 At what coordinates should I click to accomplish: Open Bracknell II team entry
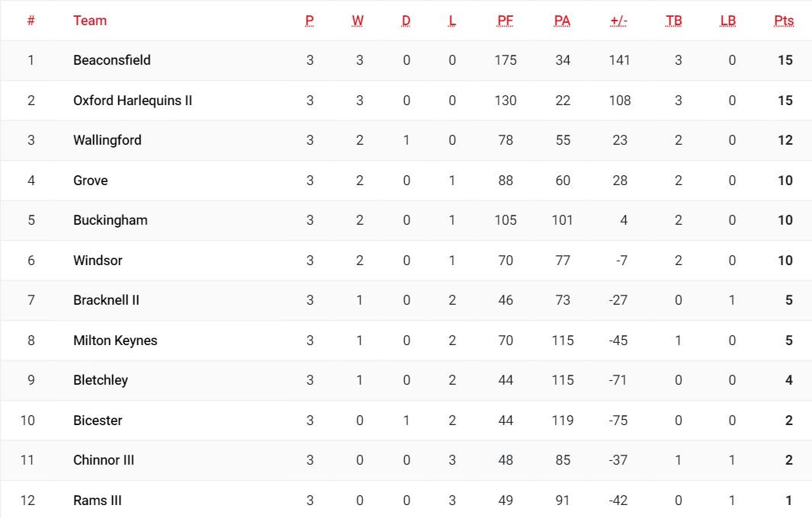106,300
